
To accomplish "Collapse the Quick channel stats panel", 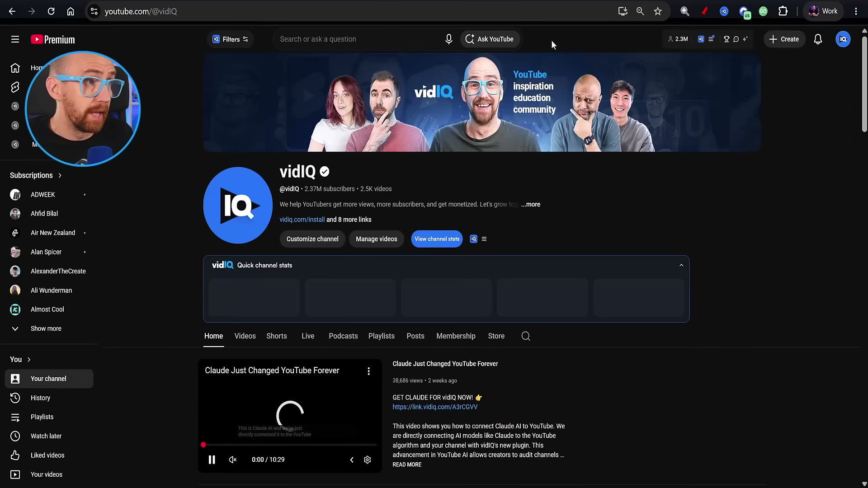I will tap(681, 265).
